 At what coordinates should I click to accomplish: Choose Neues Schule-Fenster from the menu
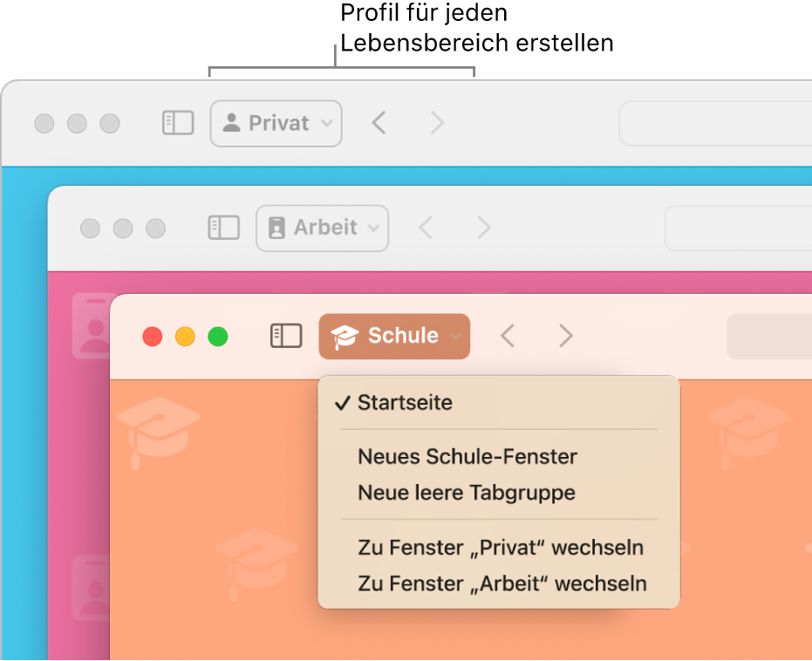pos(467,456)
